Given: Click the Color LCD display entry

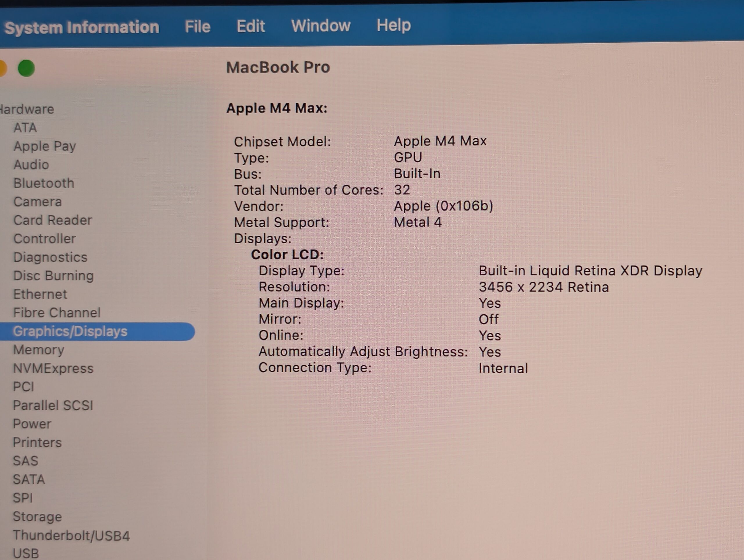Looking at the screenshot, I should pyautogui.click(x=287, y=254).
